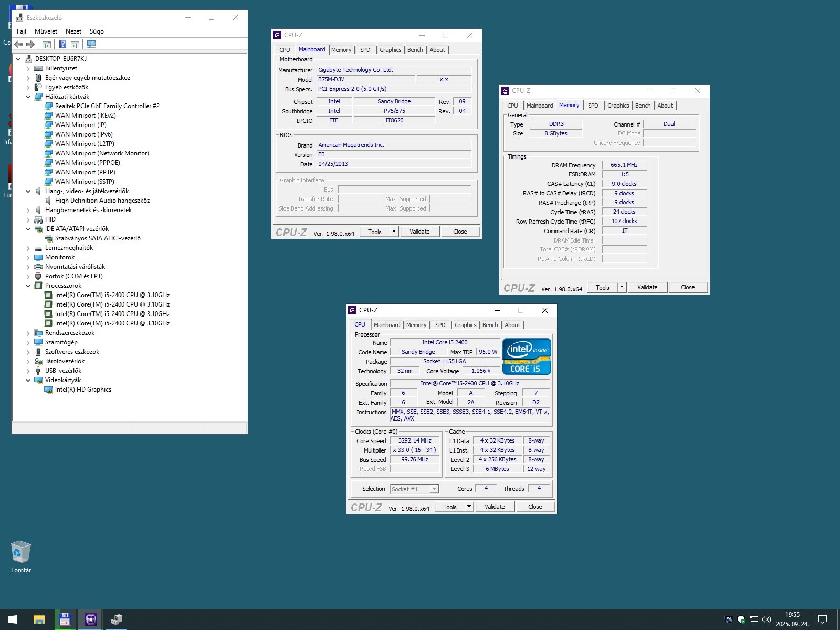Open the Windows Start menu

13,619
